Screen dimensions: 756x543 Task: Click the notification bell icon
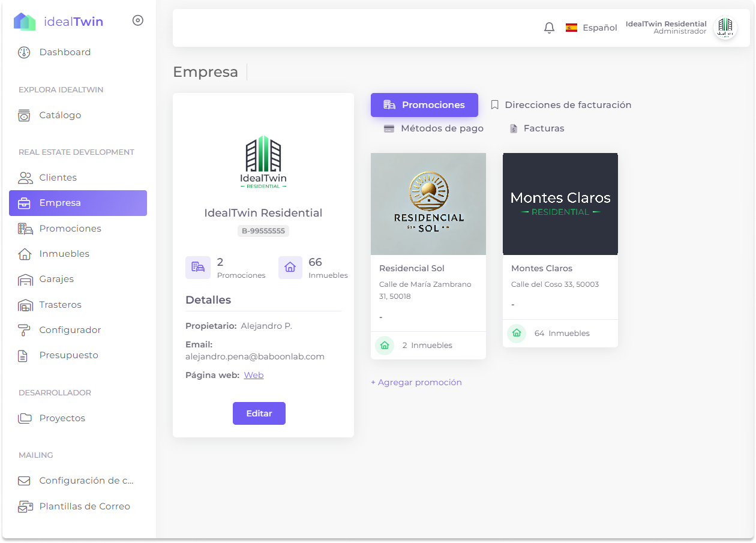tap(549, 28)
